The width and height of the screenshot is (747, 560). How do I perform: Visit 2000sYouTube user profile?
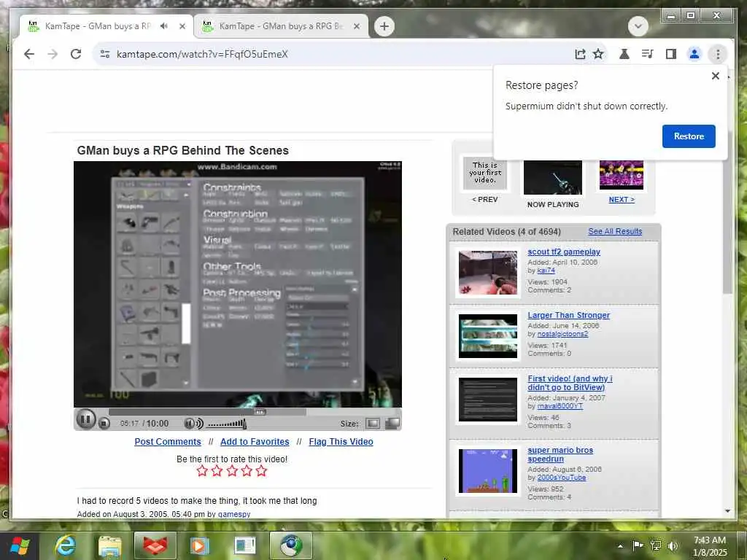[x=561, y=478]
